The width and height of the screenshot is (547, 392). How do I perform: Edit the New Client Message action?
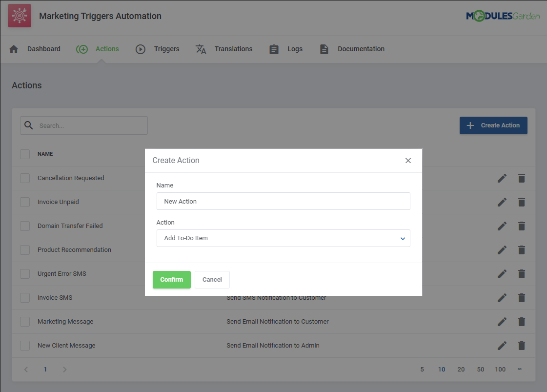502,346
